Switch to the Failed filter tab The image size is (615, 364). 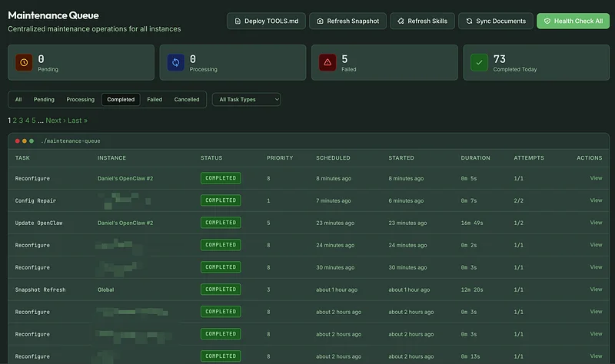coord(155,100)
